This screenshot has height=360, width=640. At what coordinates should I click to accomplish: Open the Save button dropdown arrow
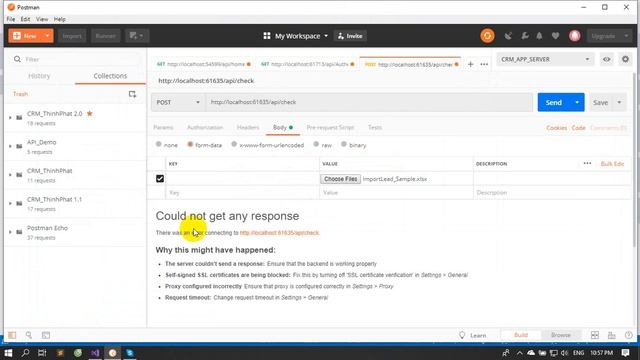tap(619, 102)
